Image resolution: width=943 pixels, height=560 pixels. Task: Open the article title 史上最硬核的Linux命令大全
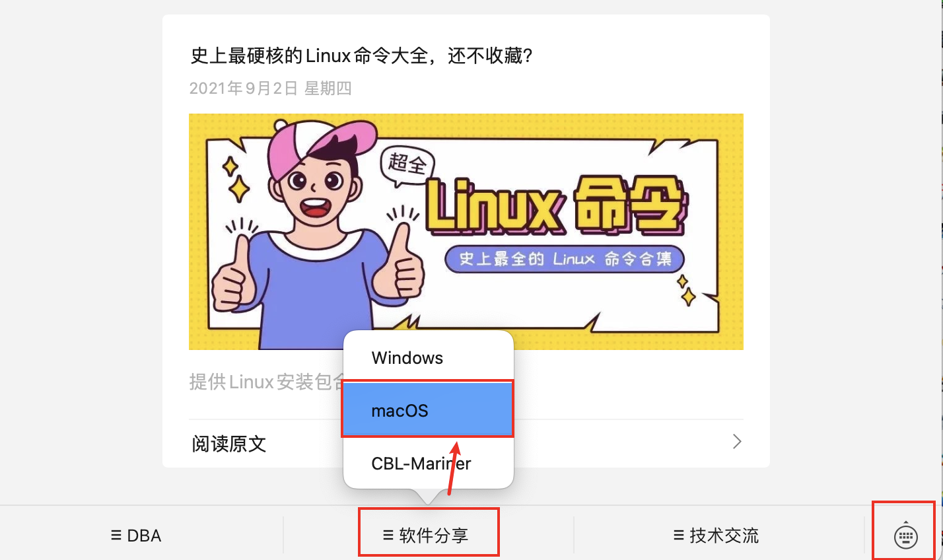(361, 55)
